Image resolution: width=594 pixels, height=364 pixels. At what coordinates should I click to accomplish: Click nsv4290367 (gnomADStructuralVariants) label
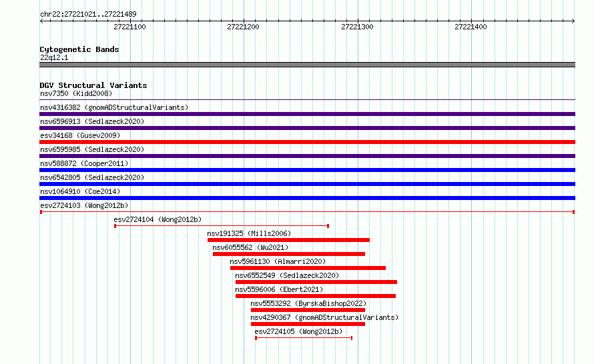324,317
